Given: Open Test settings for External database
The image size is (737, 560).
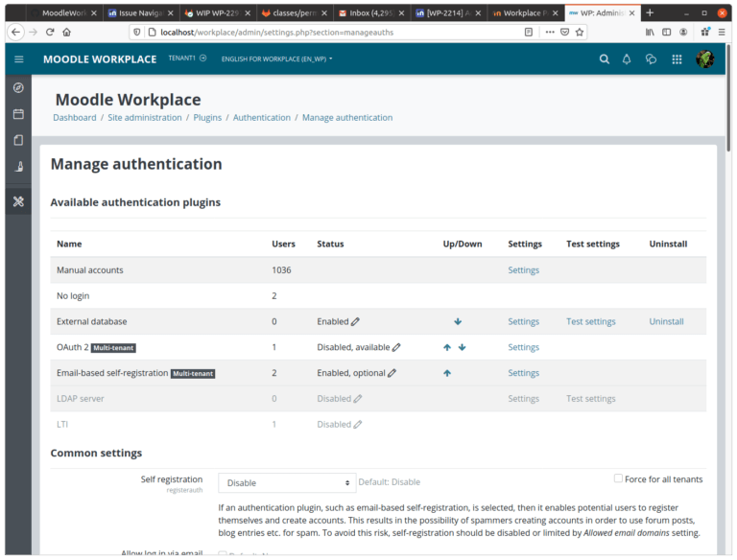Looking at the screenshot, I should tap(591, 322).
